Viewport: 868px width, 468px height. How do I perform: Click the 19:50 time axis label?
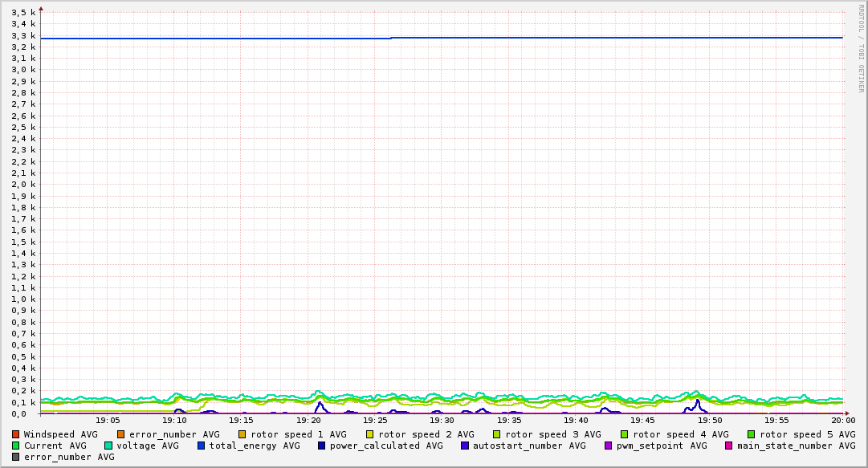(710, 421)
